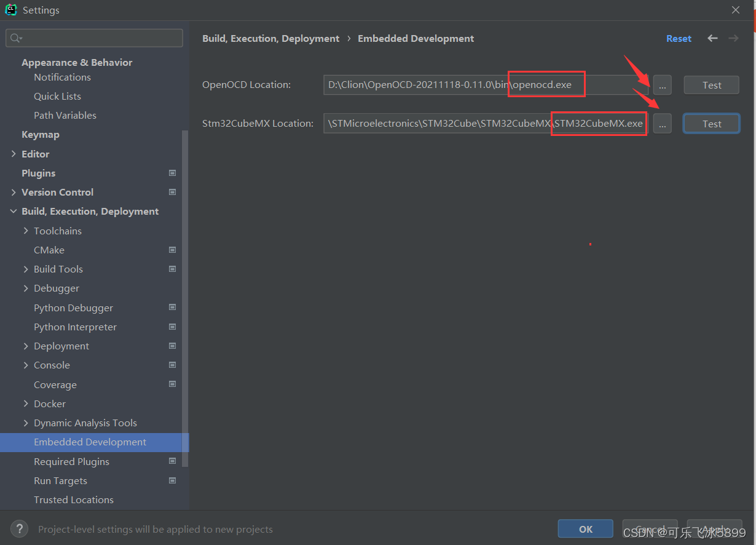Select Appearance & Behavior category
The height and width of the screenshot is (545, 756).
77,62
